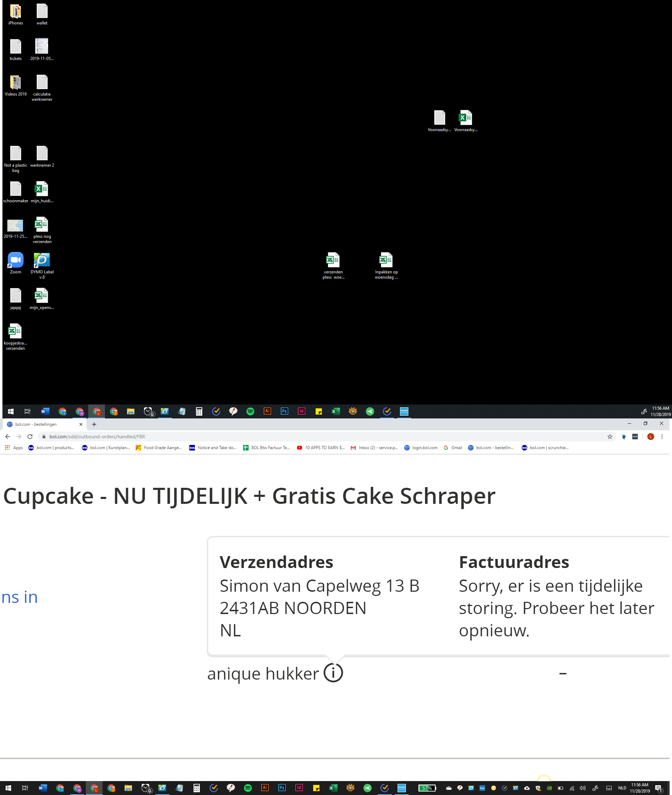Open the OneDrive cloud tray icon
This screenshot has height=795, width=672.
point(448,788)
